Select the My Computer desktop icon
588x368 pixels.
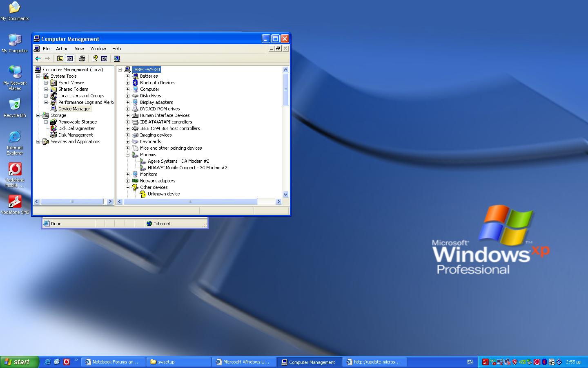[15, 43]
